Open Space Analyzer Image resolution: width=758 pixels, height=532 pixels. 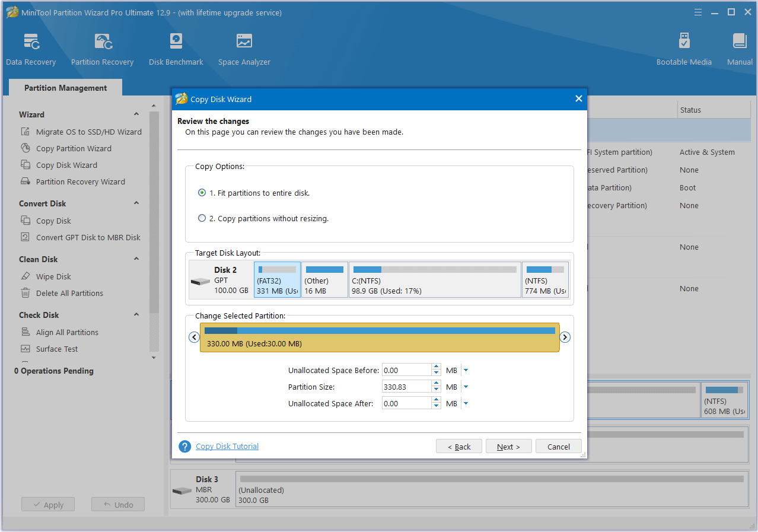[x=244, y=49]
